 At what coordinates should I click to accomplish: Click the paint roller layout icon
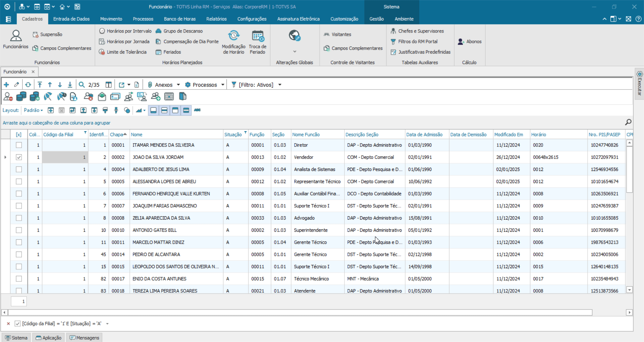click(x=105, y=110)
